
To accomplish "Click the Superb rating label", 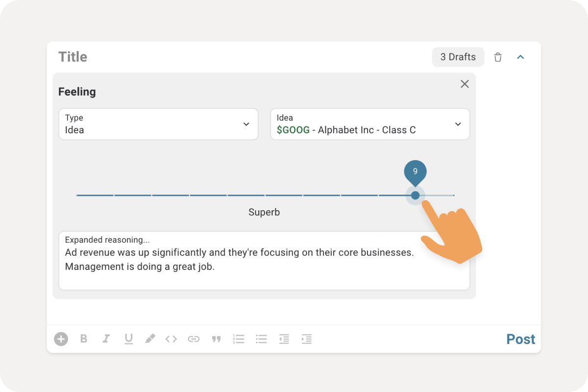I will coord(264,213).
